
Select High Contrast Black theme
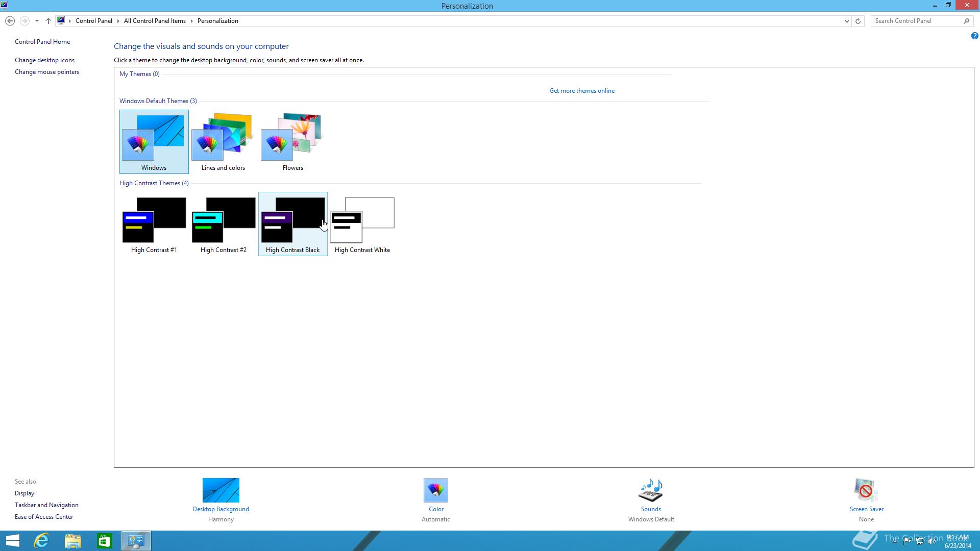292,224
